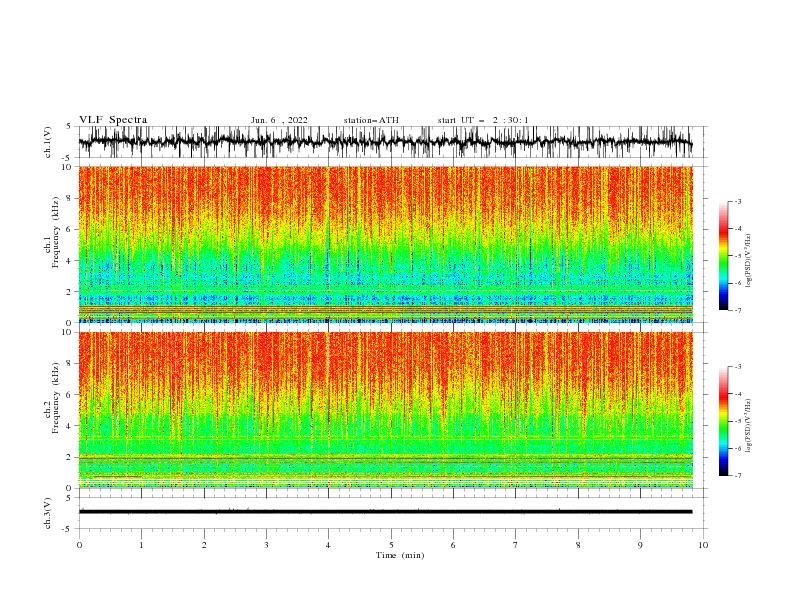
Task: Click time axis tick label "2"
Action: click(204, 545)
